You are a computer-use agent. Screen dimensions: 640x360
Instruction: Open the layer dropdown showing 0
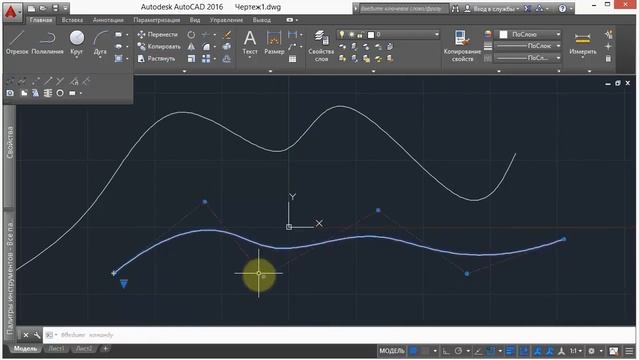tap(388, 35)
